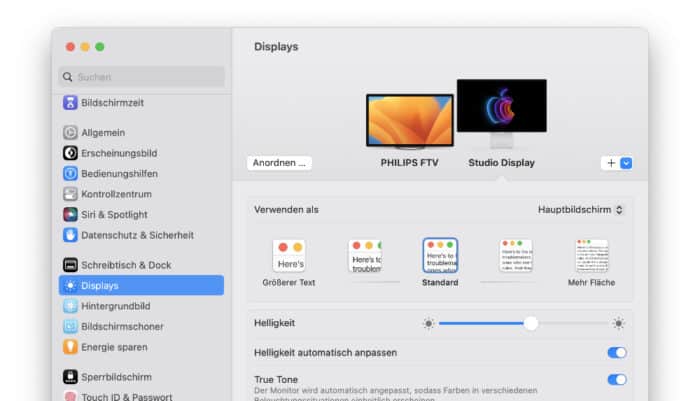Click the Displays pane title
This screenshot has width=700, height=401.
point(276,46)
